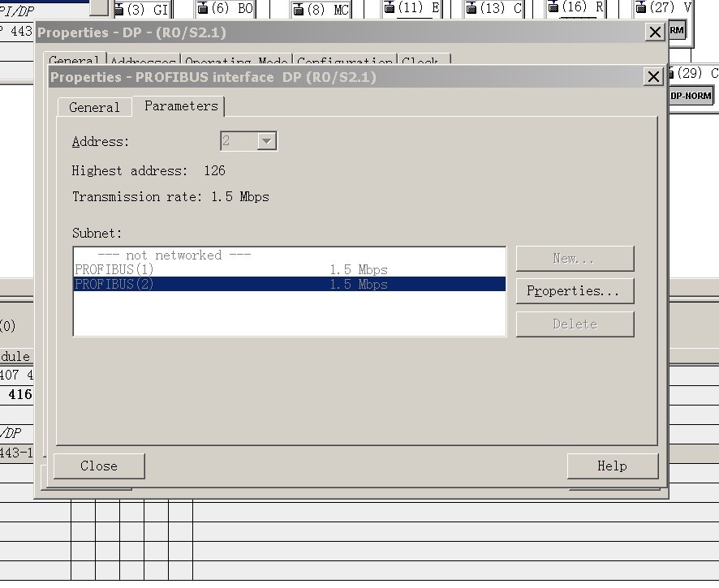Screen dimensions: 719x588
Task: Switch to the General tab of PROFIBUS interface
Action: click(x=94, y=107)
